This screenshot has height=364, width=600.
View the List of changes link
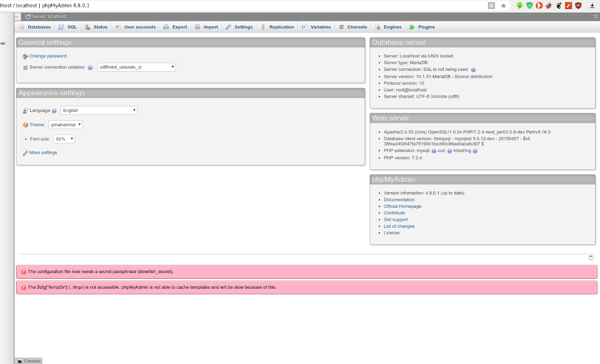tap(399, 226)
